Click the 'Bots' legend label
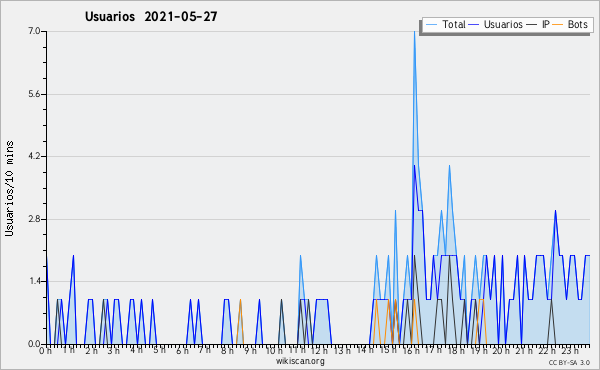Viewport: 600px width, 370px height. (x=577, y=24)
